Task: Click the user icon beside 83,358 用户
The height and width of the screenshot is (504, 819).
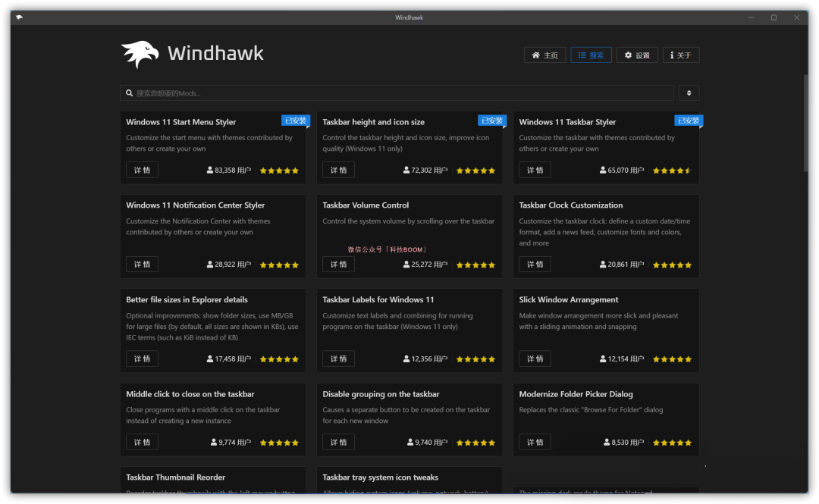Action: (x=209, y=171)
